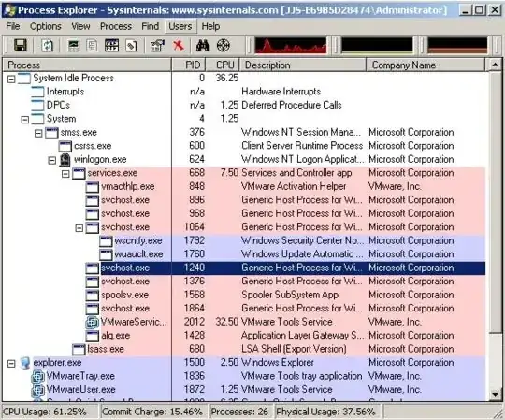Image resolution: width=505 pixels, height=420 pixels.
Task: Click the explorer.exe process icon
Action: pos(25,363)
